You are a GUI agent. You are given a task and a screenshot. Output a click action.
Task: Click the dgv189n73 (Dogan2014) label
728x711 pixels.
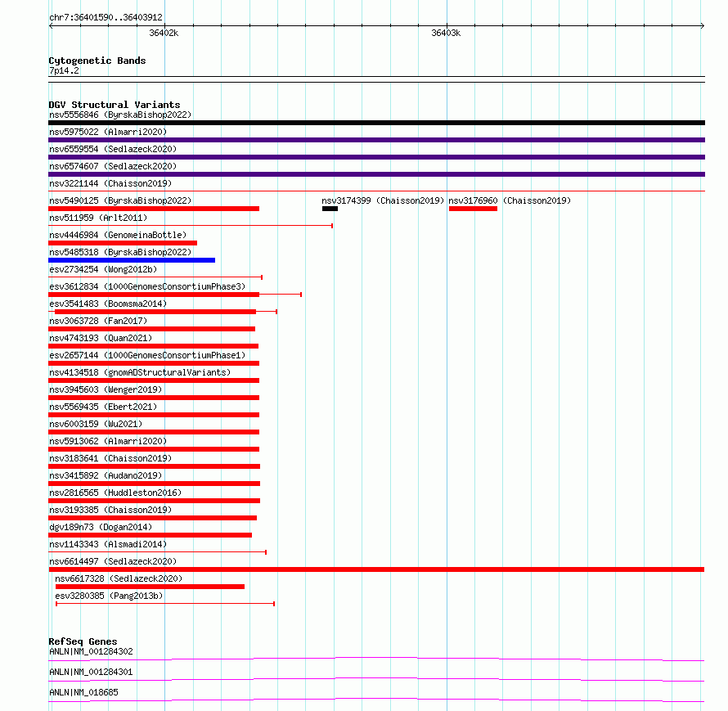(101, 527)
